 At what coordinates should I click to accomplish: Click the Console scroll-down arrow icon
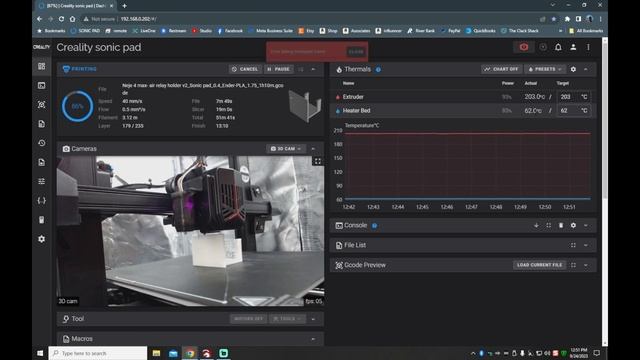[536, 225]
